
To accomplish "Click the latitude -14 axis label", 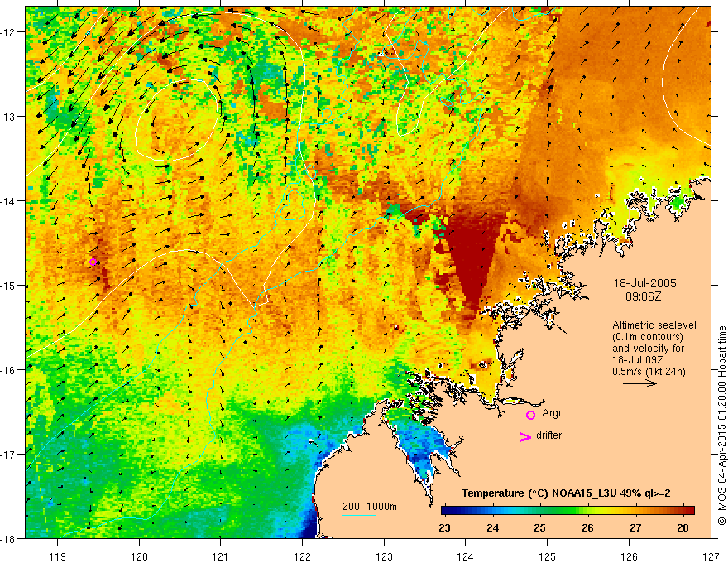I will click(8, 201).
